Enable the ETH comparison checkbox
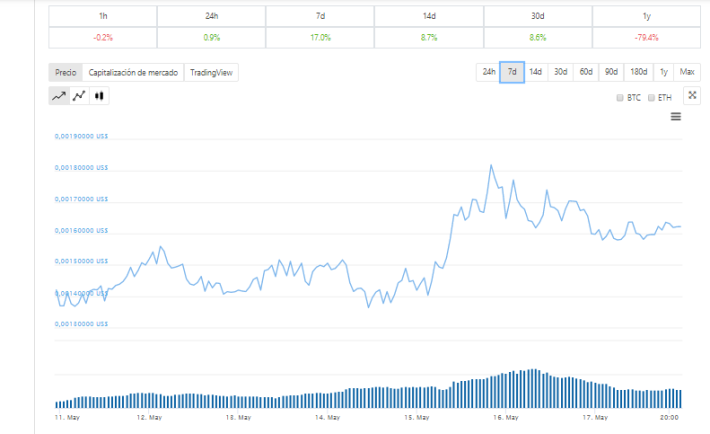Image resolution: width=710 pixels, height=434 pixels. coord(651,98)
